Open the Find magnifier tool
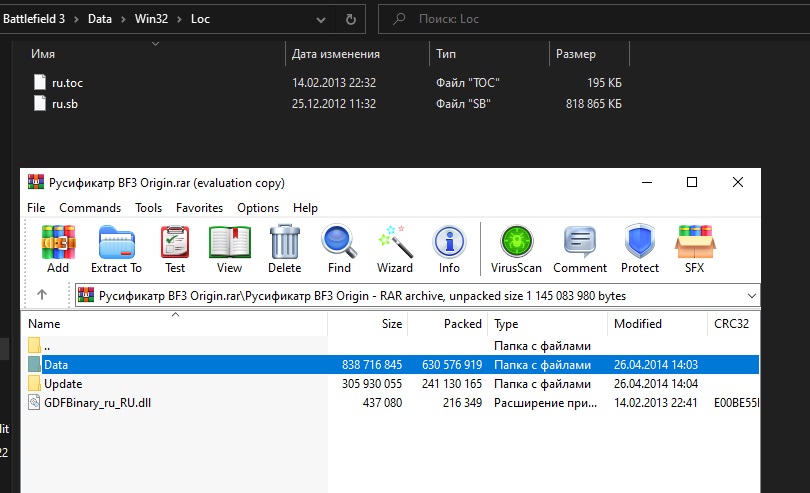Viewport: 810px width, 493px height. pyautogui.click(x=339, y=242)
